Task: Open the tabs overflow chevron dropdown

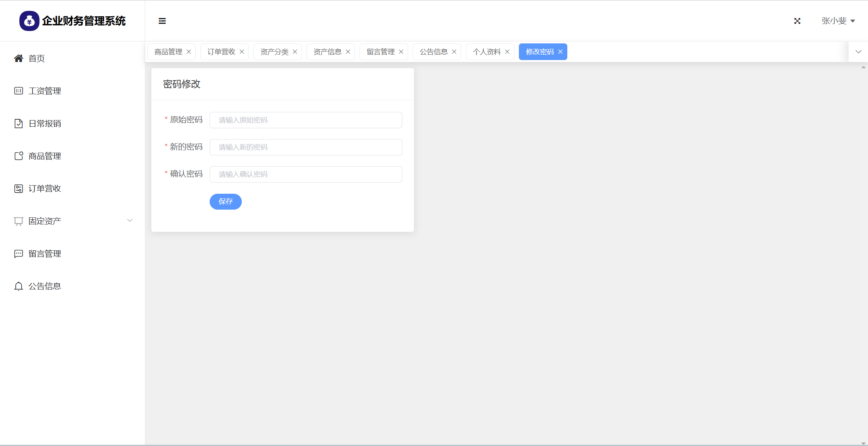Action: click(858, 52)
